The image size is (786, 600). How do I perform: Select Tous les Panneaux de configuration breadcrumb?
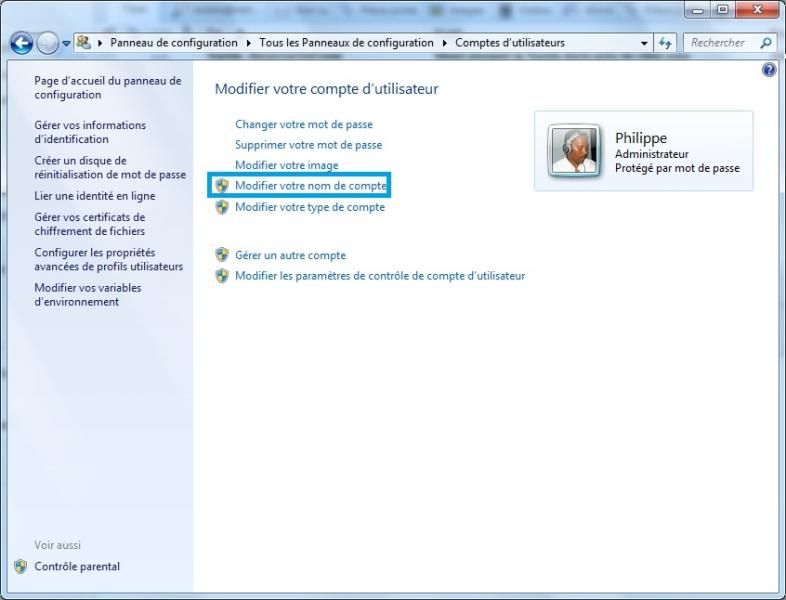coord(346,43)
